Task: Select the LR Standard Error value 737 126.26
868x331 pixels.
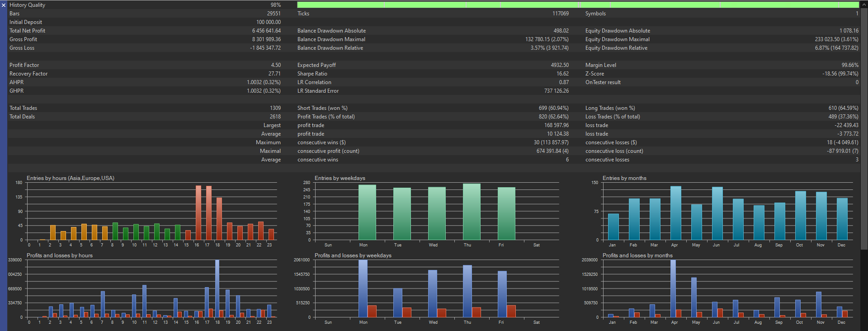Action: [x=557, y=91]
